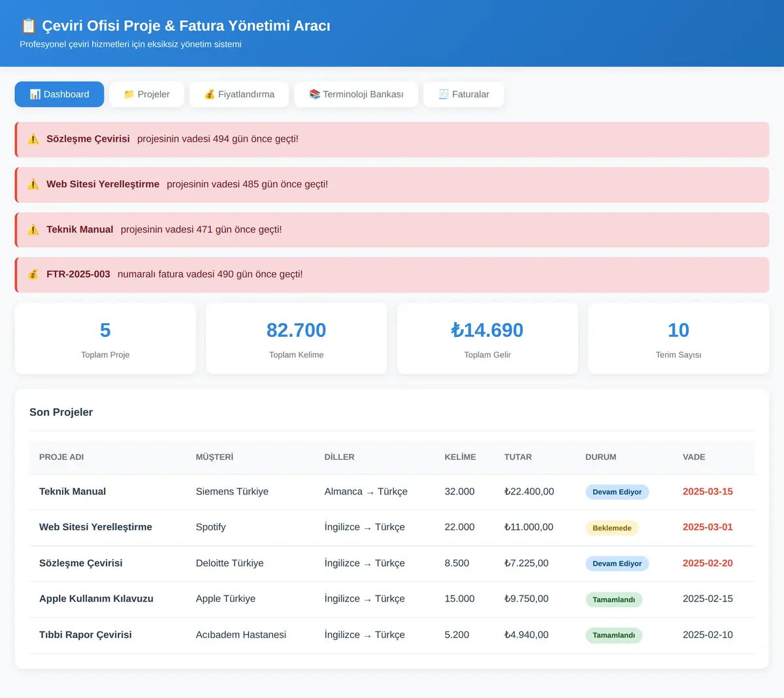Click the PROJE ADI column header
784x698 pixels.
click(61, 457)
